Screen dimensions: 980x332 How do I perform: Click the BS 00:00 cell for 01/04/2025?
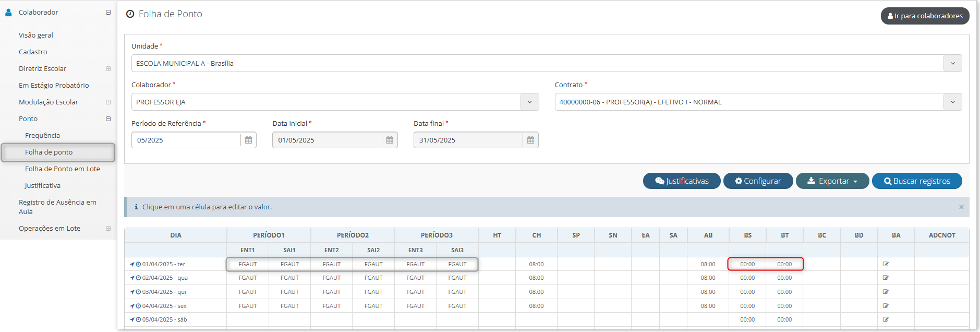pyautogui.click(x=747, y=264)
